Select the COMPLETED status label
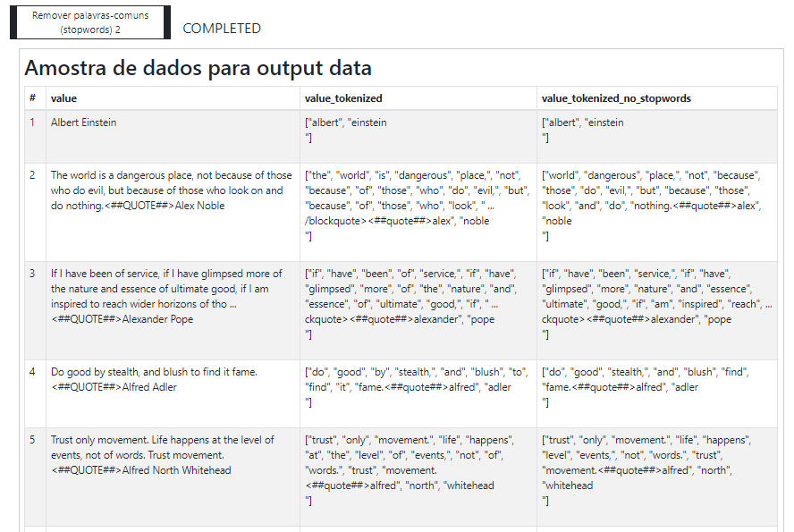Image resolution: width=794 pixels, height=532 pixels. pos(222,29)
